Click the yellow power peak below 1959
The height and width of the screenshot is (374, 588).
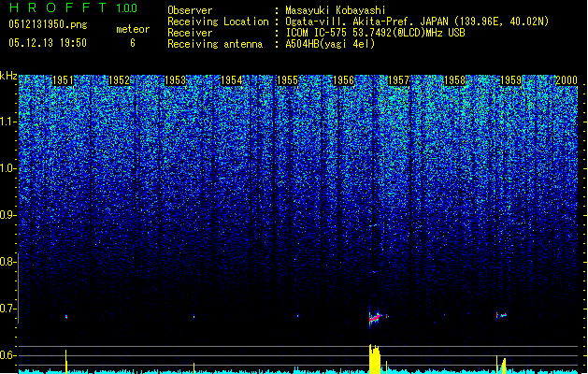tap(503, 366)
